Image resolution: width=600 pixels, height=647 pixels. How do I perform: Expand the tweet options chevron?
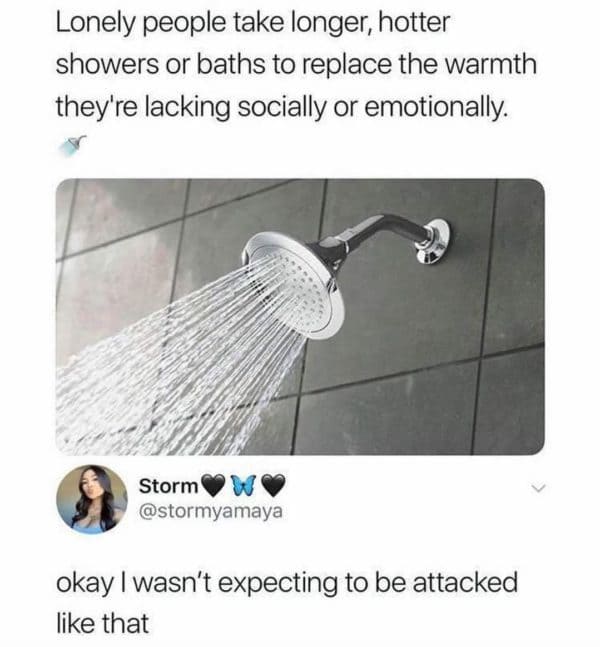538,489
